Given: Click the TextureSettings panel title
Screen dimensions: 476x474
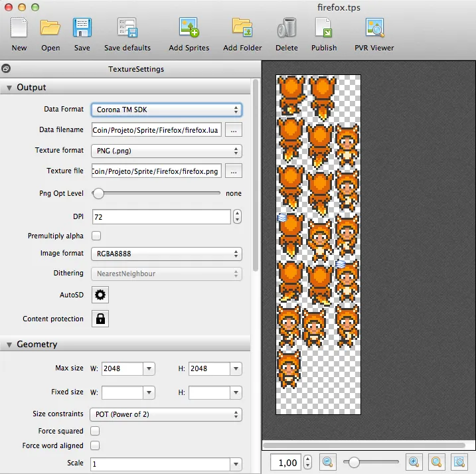Looking at the screenshot, I should (136, 69).
